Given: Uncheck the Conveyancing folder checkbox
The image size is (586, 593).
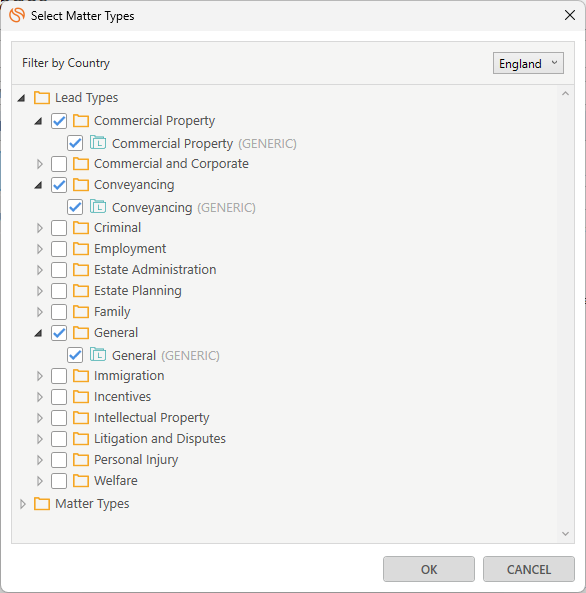Looking at the screenshot, I should (59, 185).
